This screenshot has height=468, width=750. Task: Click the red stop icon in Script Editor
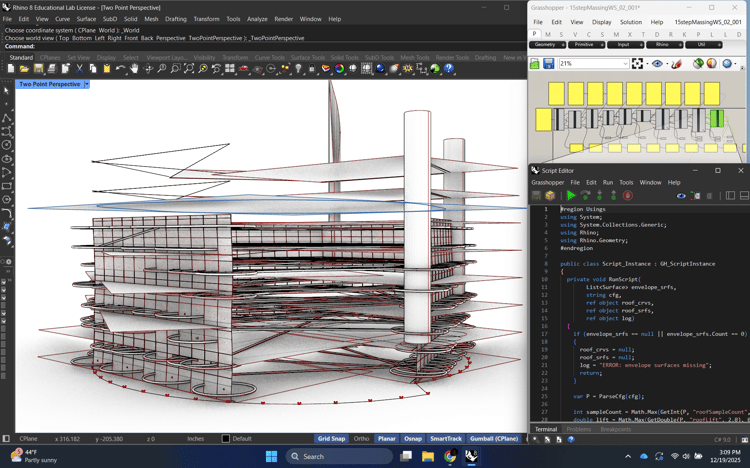click(x=628, y=196)
